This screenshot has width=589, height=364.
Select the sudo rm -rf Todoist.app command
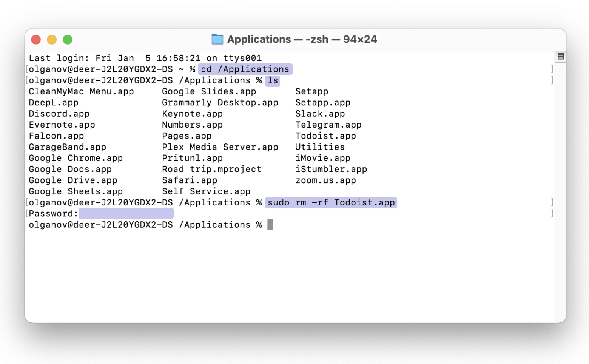click(331, 202)
